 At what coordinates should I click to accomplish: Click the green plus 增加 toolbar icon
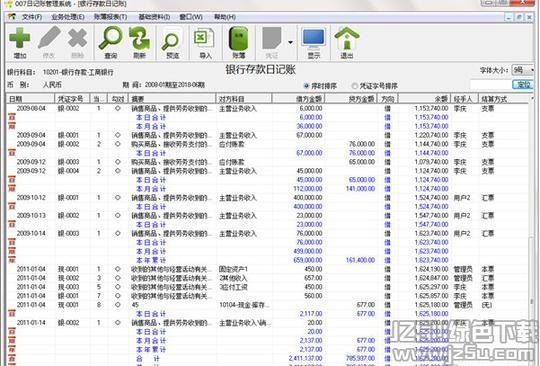point(20,38)
